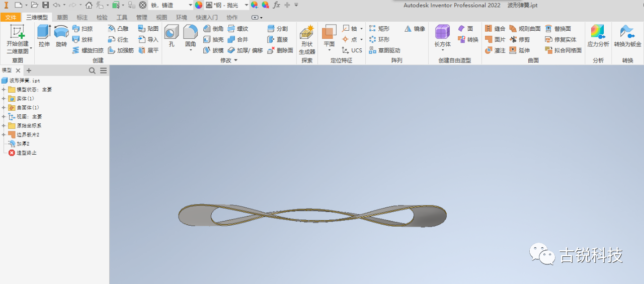
Task: Click the model browser search icon
Action: coord(92,70)
